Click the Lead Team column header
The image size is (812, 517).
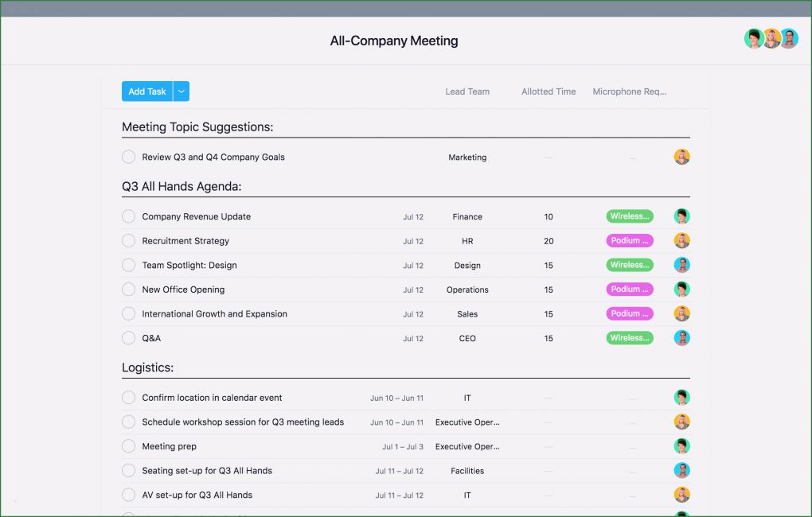coord(467,91)
